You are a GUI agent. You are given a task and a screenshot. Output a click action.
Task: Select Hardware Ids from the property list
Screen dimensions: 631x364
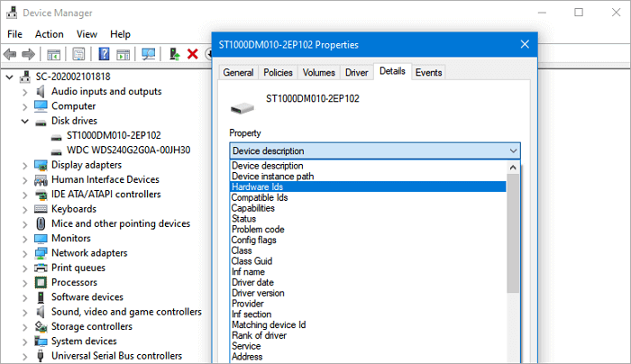[257, 187]
